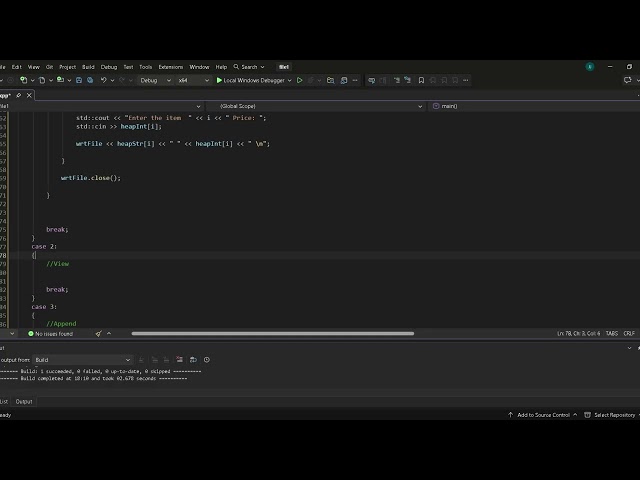This screenshot has height=480, width=640.
Task: Click the code cleanup brush icon
Action: 98,334
